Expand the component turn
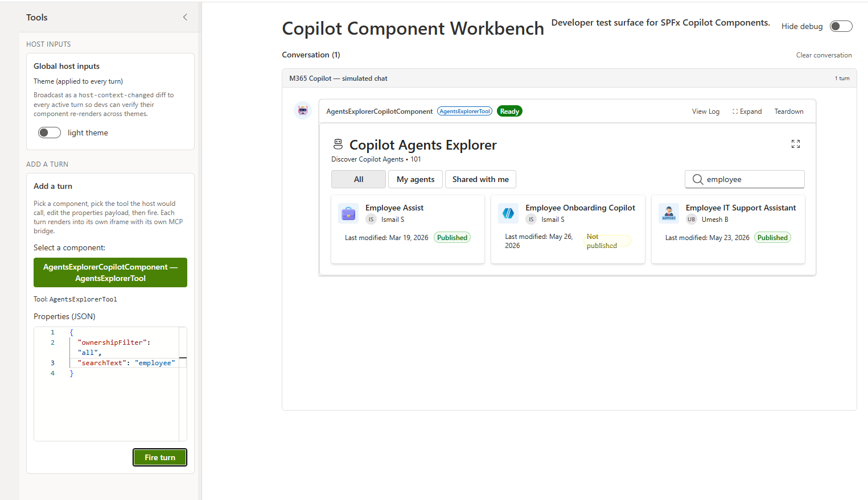 [x=747, y=111]
